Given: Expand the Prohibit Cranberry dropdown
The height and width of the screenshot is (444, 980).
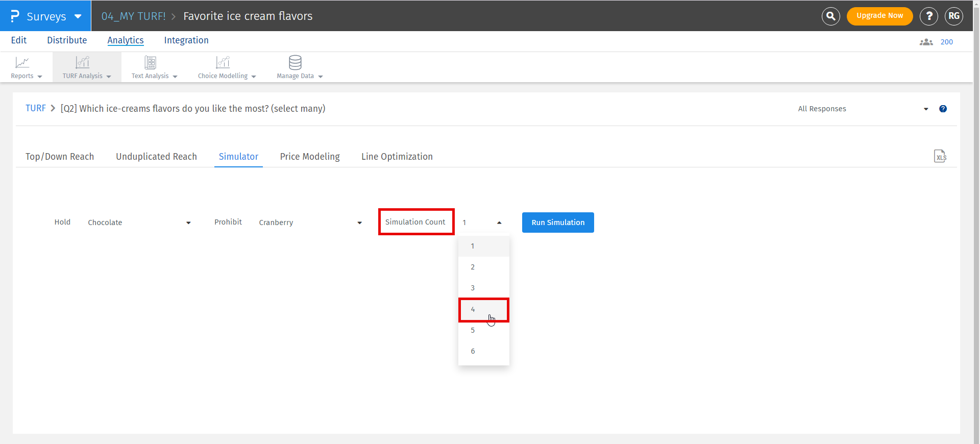Looking at the screenshot, I should tap(310, 223).
